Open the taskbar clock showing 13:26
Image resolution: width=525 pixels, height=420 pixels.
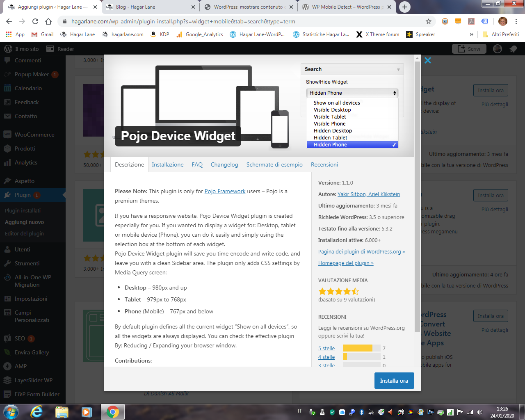coord(502,412)
